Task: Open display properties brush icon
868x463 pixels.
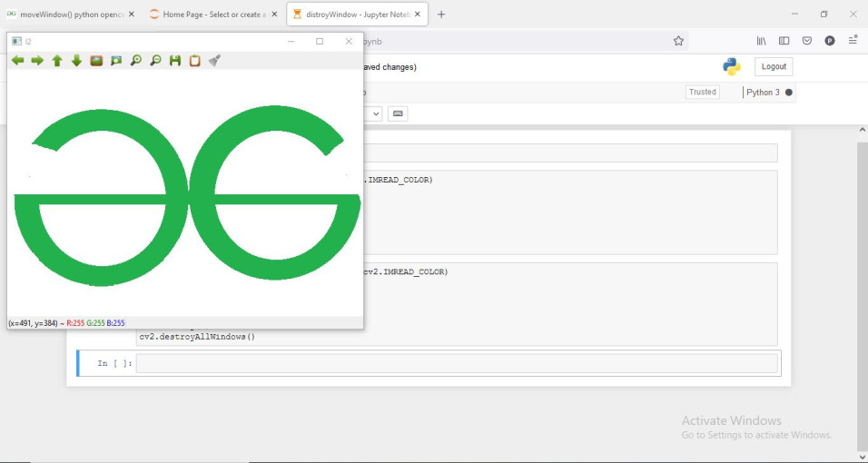Action: (215, 60)
